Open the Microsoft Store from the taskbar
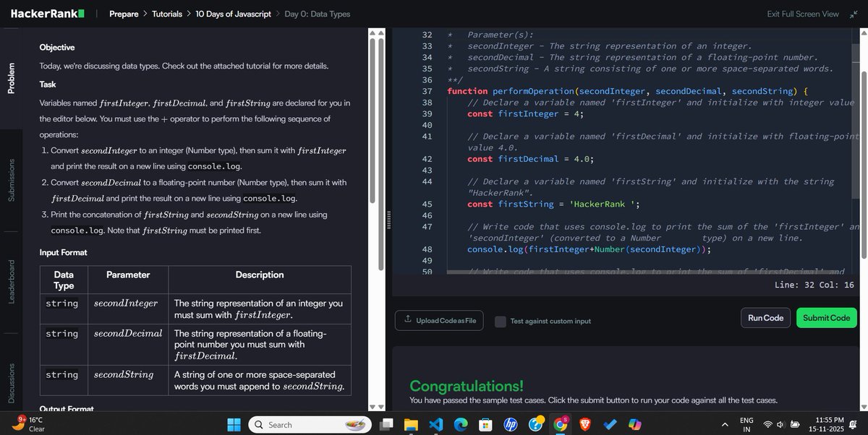This screenshot has width=868, height=435. pyautogui.click(x=485, y=424)
